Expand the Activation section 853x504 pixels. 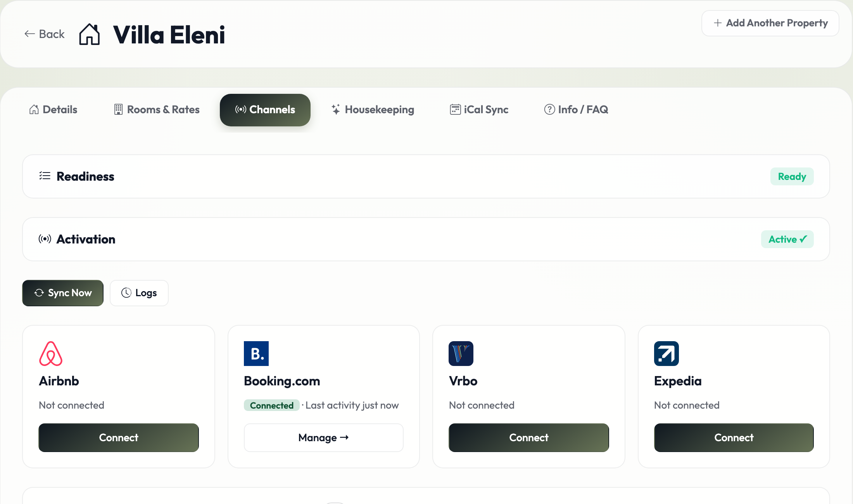point(426,239)
